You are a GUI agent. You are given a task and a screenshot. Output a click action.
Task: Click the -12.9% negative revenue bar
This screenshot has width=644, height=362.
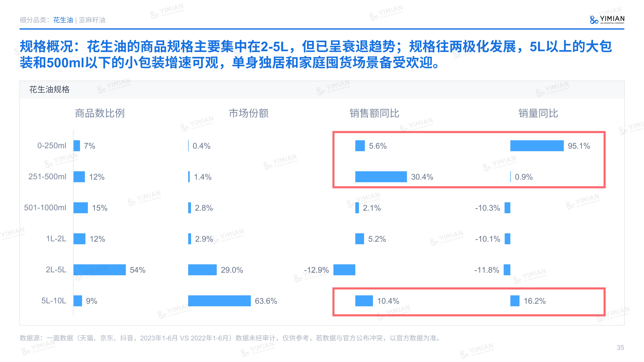[x=344, y=270]
